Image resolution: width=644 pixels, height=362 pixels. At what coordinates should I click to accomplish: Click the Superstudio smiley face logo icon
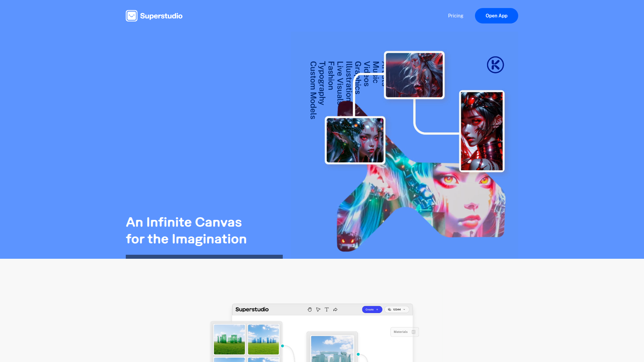coord(131,16)
